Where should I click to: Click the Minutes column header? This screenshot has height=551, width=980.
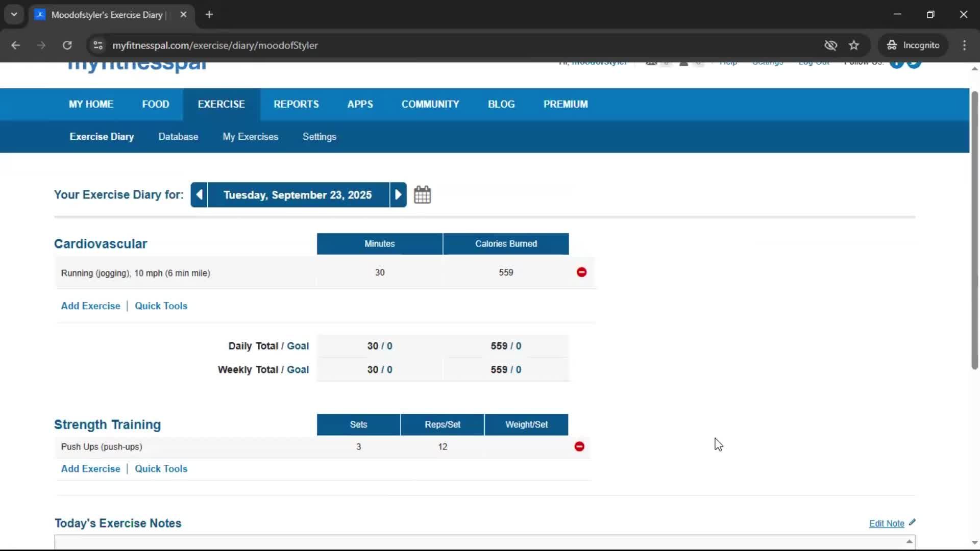pyautogui.click(x=380, y=244)
